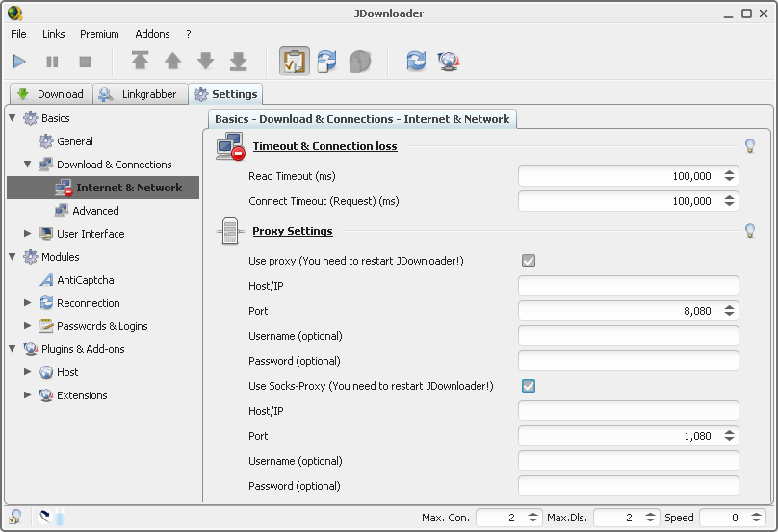The image size is (778, 532).
Task: Click the Proxy Settings heading
Action: (293, 231)
